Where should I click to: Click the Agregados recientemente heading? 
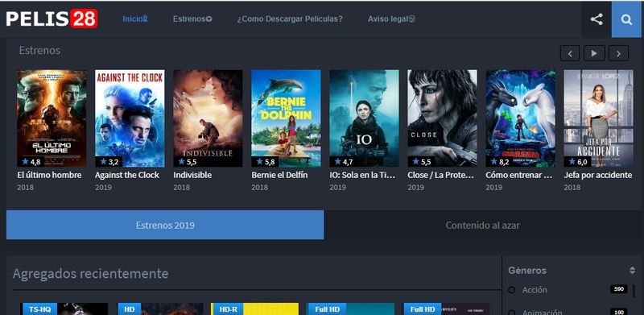pos(90,273)
